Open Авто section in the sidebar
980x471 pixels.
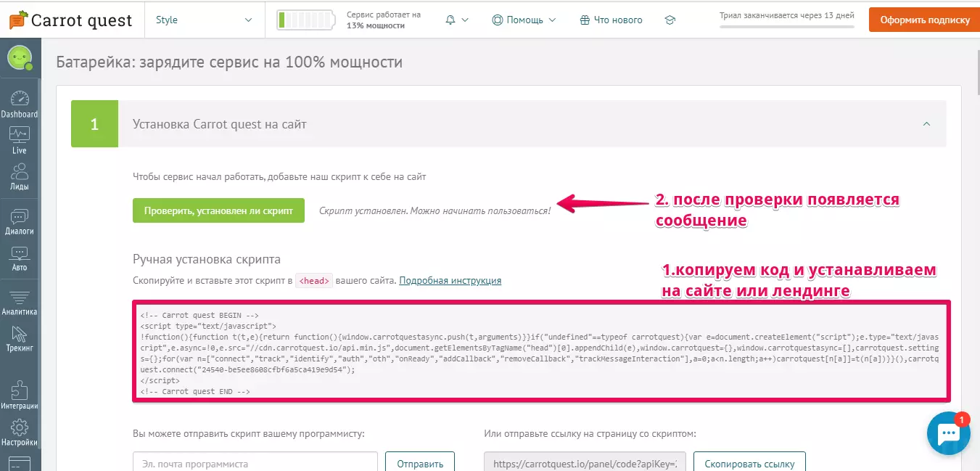(x=20, y=258)
